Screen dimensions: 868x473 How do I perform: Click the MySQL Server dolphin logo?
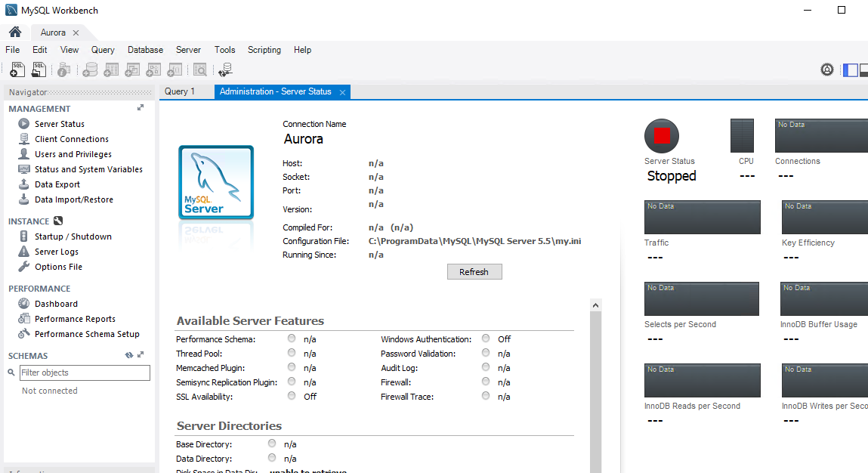click(x=216, y=182)
